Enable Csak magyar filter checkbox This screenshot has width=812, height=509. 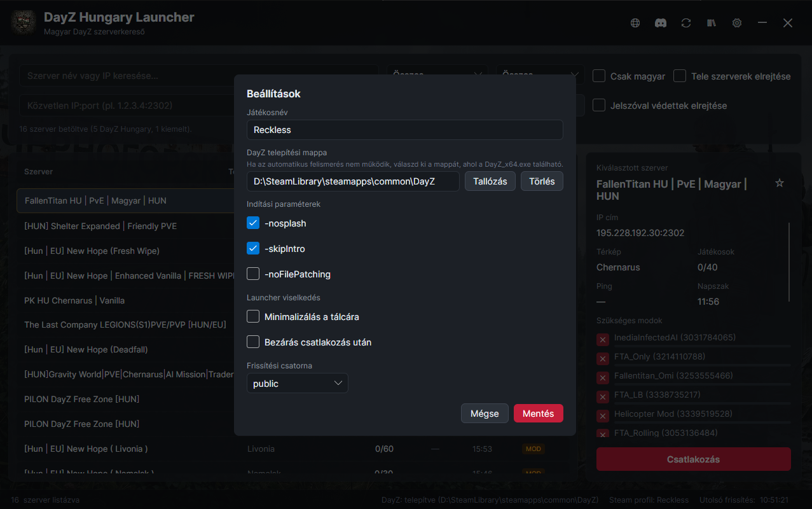tap(598, 76)
